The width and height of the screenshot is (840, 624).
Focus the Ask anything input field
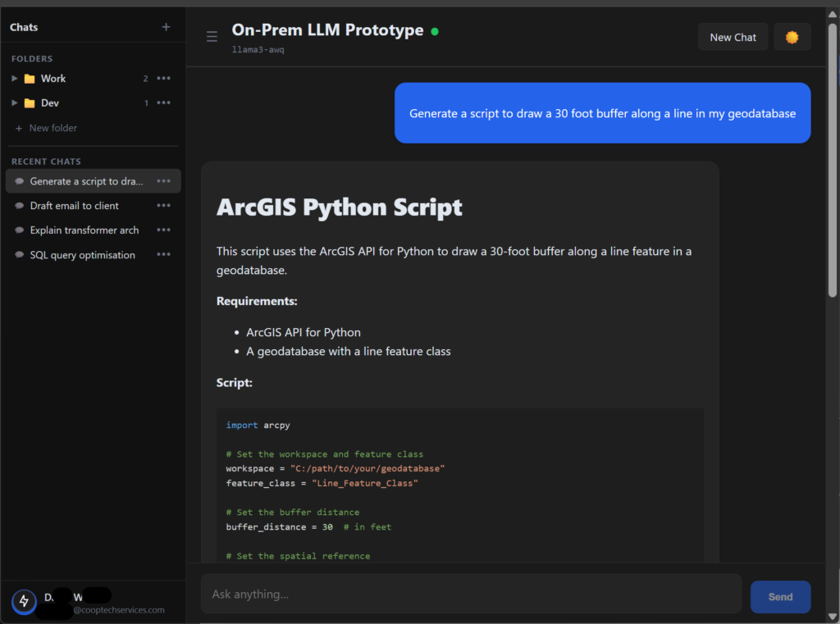[471, 594]
